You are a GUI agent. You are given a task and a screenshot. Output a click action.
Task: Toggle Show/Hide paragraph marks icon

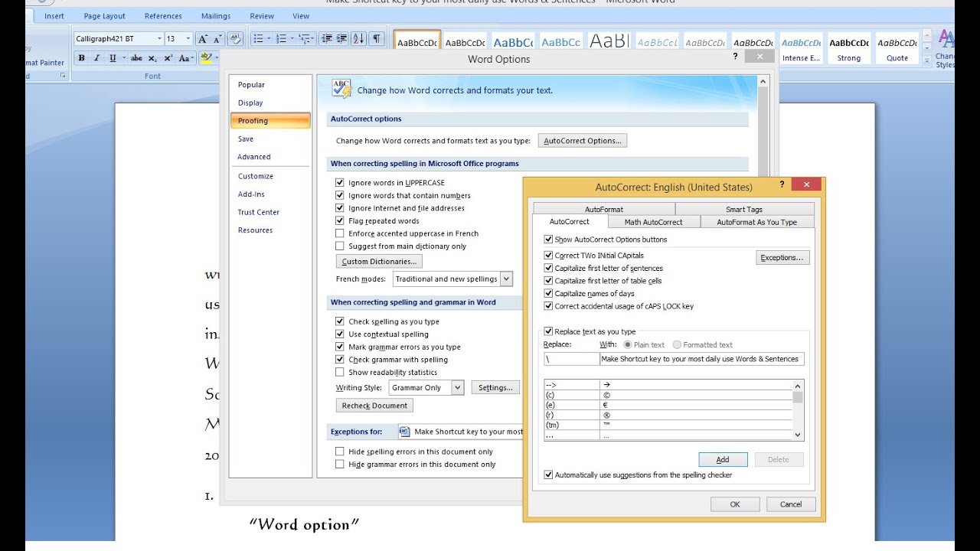pos(376,39)
